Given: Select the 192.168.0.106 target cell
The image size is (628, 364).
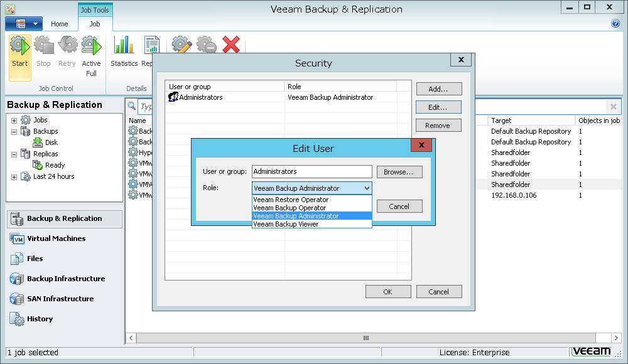Looking at the screenshot, I should tap(514, 195).
